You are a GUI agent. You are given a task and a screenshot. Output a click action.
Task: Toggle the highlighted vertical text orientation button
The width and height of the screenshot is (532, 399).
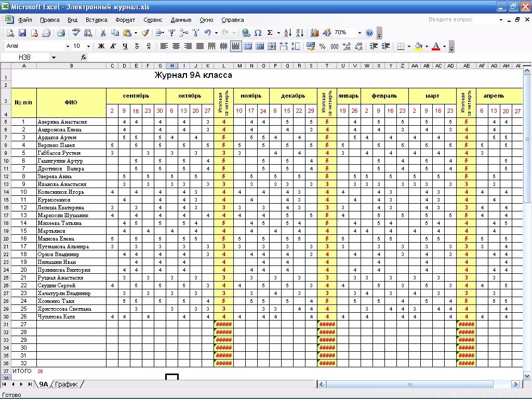236,46
